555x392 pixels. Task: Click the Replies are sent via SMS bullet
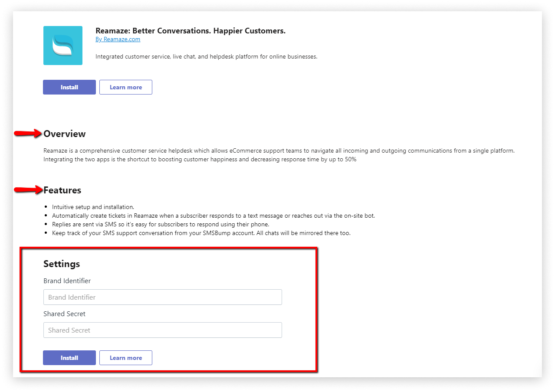coord(161,224)
